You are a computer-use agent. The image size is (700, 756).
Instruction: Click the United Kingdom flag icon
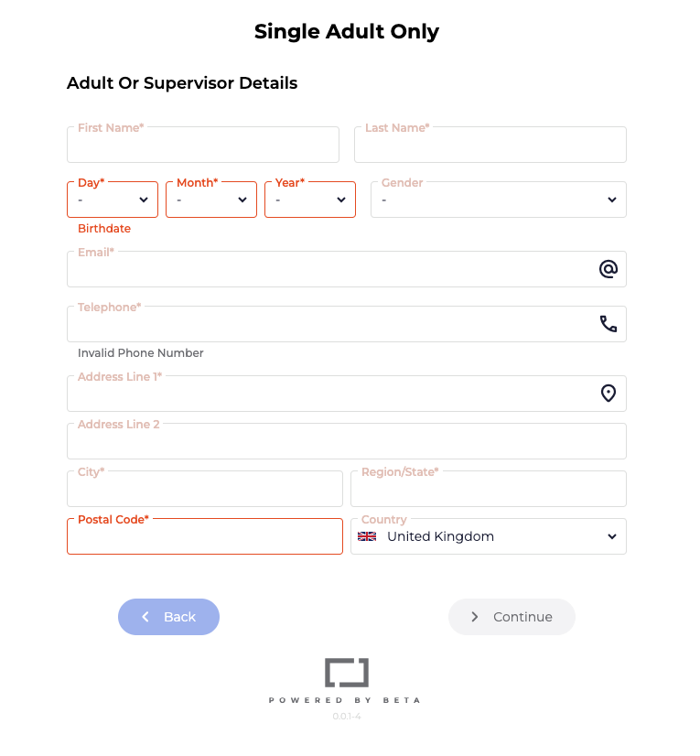click(367, 536)
